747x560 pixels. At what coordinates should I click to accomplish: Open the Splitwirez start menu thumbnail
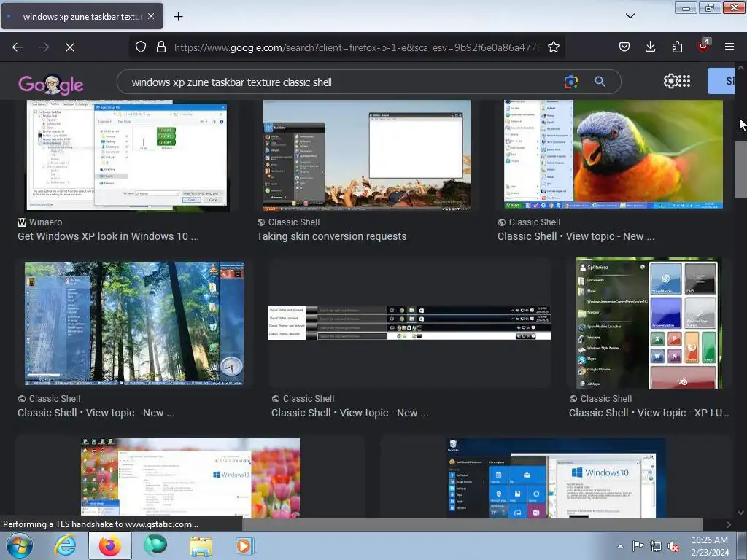[x=649, y=323]
